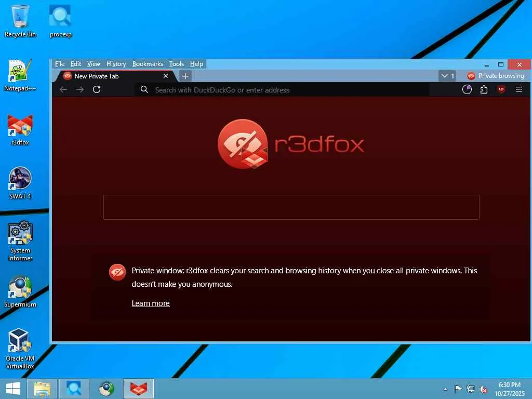Open the muted volume tray icon
Viewport: 532px width, 399px height.
click(483, 389)
